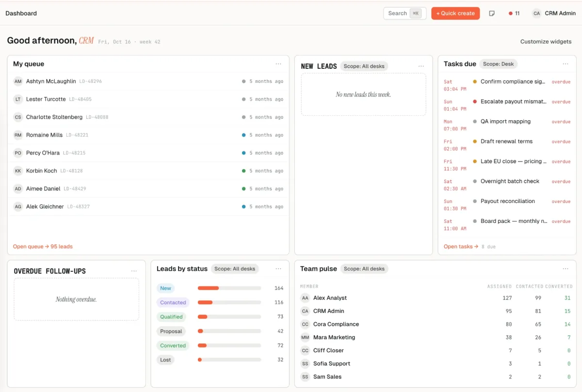Open queue link with 95 leads
This screenshot has height=392, width=582.
[43, 247]
